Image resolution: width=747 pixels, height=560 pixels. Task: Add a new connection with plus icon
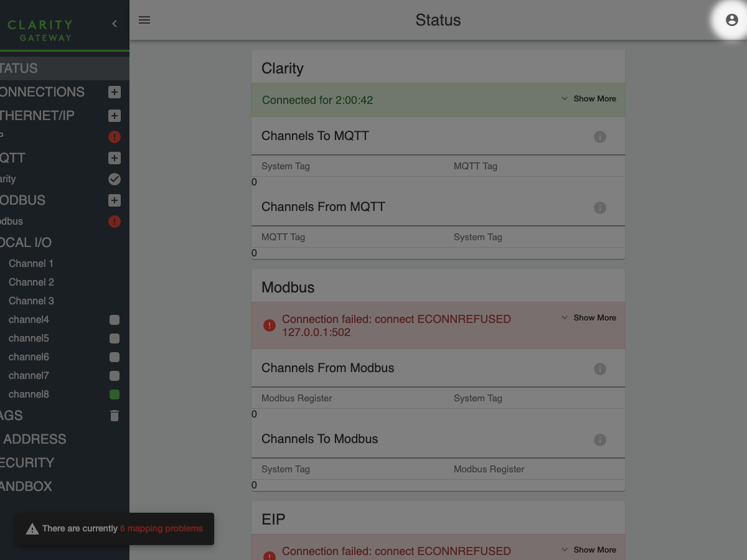click(x=115, y=92)
